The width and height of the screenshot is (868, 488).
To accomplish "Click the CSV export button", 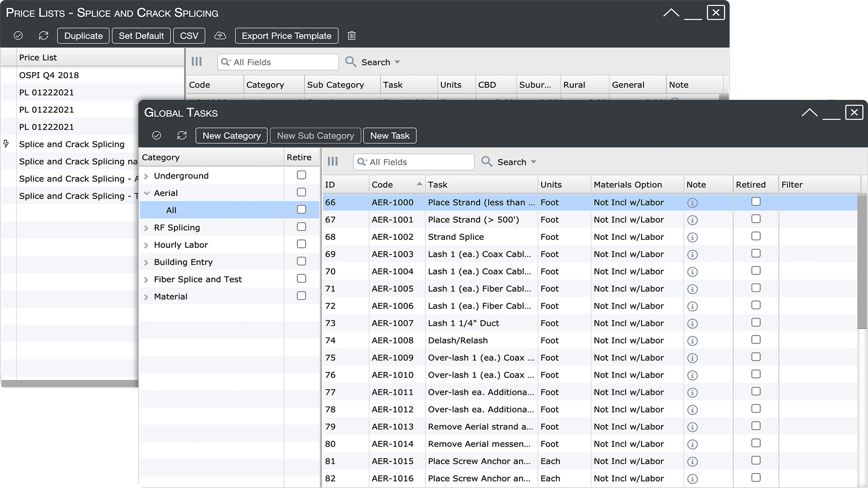I will tap(189, 36).
